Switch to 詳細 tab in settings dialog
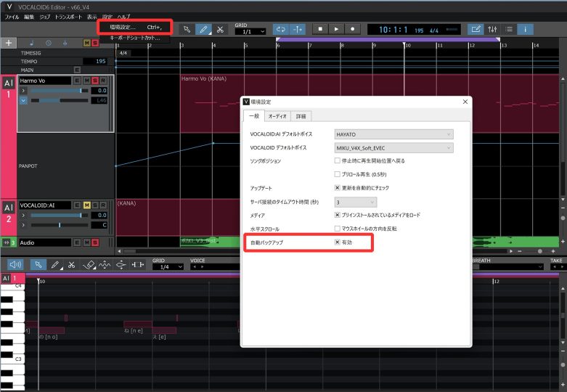This screenshot has height=392, width=567. (301, 116)
